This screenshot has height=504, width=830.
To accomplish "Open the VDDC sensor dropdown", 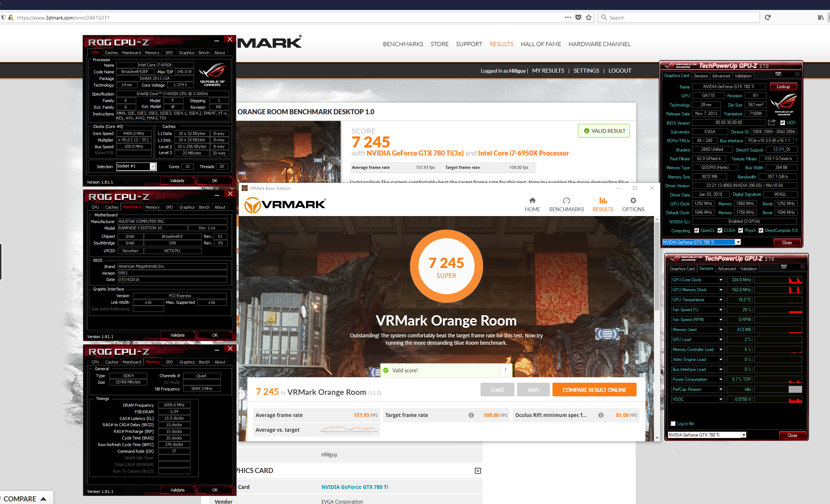I will pyautogui.click(x=721, y=399).
